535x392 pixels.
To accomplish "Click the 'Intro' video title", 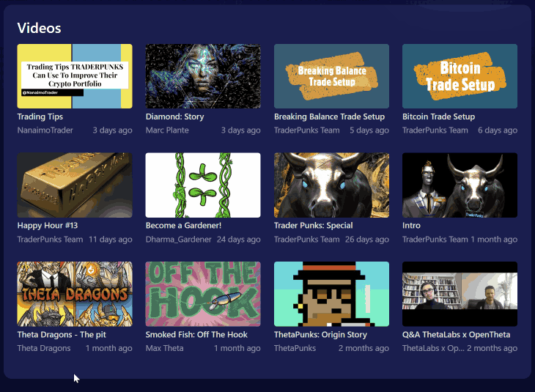I will pyautogui.click(x=411, y=226).
